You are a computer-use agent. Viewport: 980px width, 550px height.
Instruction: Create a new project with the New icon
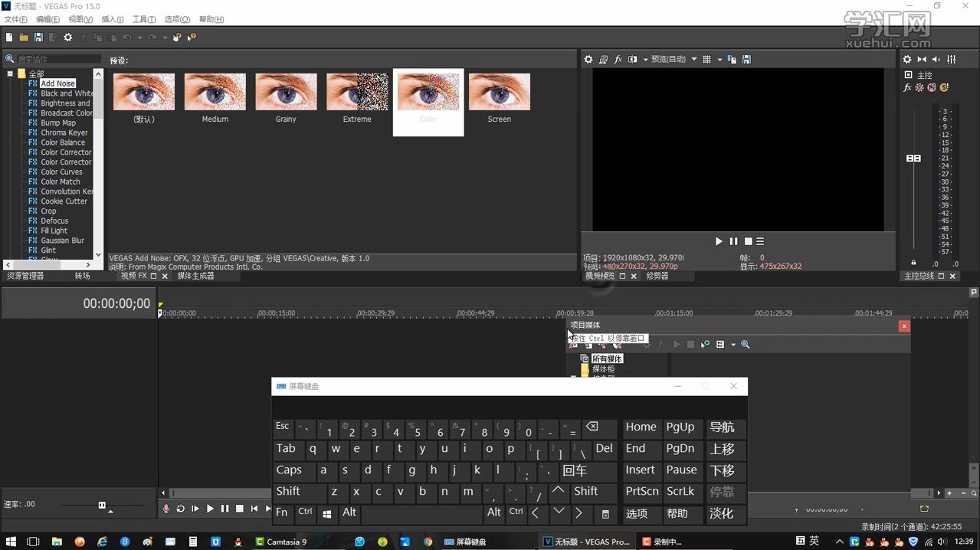9,38
